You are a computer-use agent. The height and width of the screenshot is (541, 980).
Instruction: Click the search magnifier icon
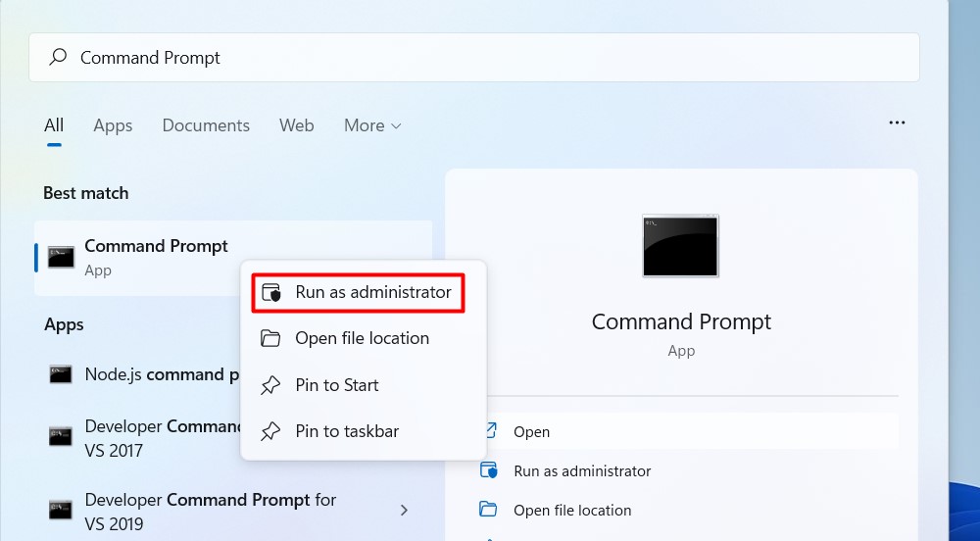58,57
